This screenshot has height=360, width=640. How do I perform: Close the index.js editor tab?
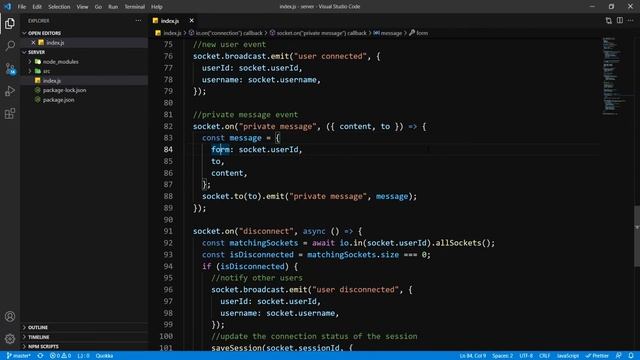tap(191, 20)
